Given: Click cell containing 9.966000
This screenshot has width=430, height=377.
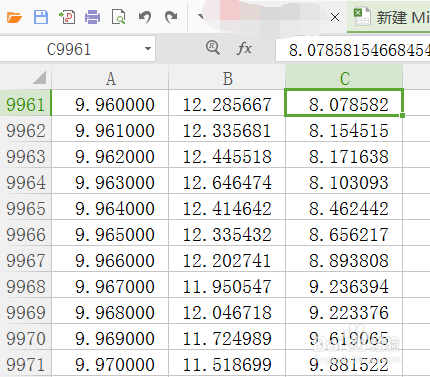Looking at the screenshot, I should point(110,260).
